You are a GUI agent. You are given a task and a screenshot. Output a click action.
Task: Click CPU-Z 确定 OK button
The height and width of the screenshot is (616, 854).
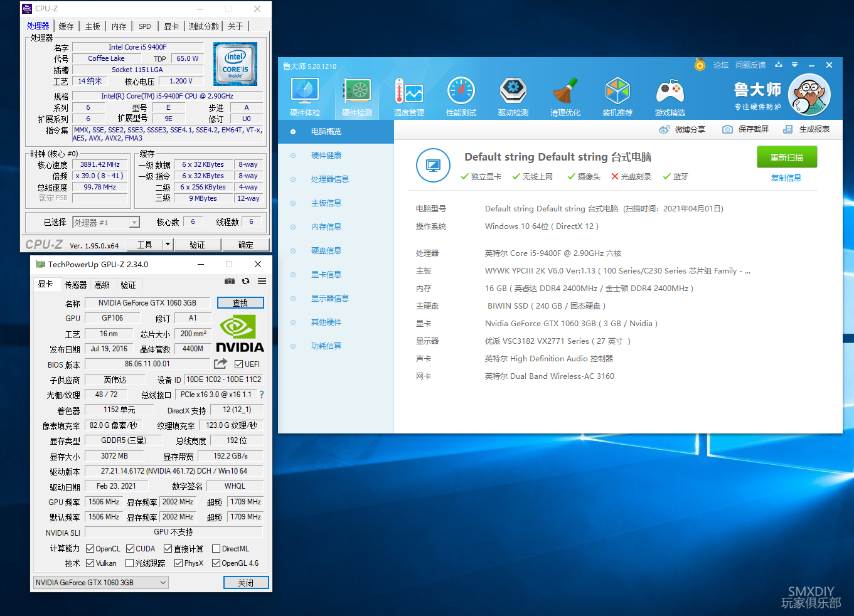(x=246, y=245)
